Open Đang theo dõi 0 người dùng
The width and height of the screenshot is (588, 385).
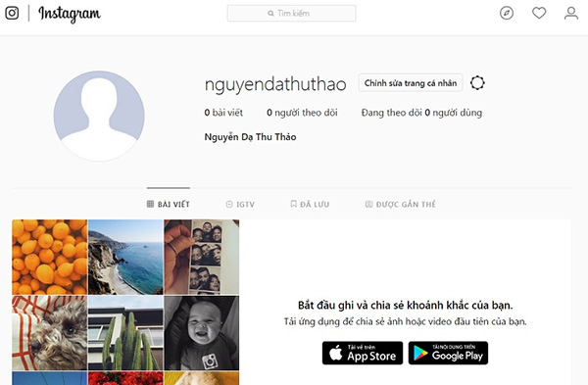(x=421, y=113)
